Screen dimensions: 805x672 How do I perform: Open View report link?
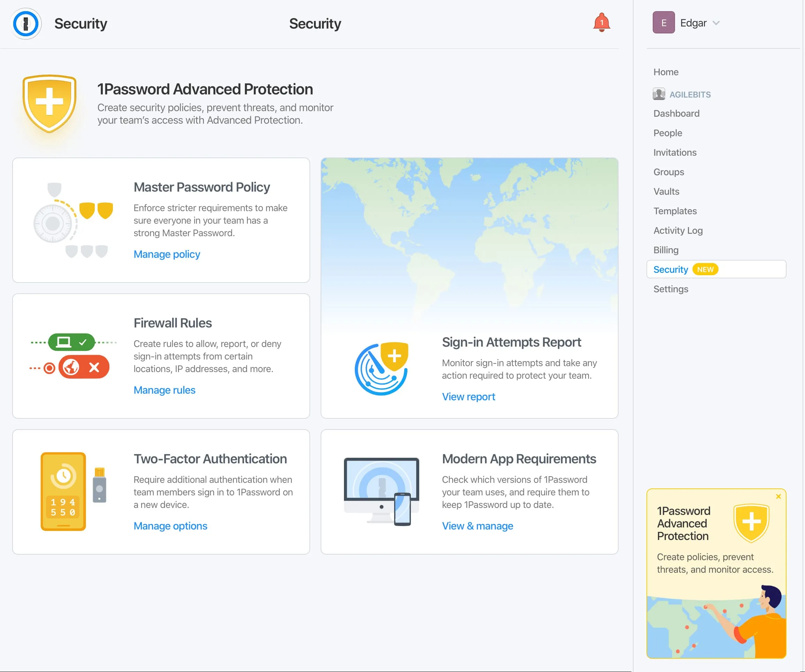click(x=468, y=396)
